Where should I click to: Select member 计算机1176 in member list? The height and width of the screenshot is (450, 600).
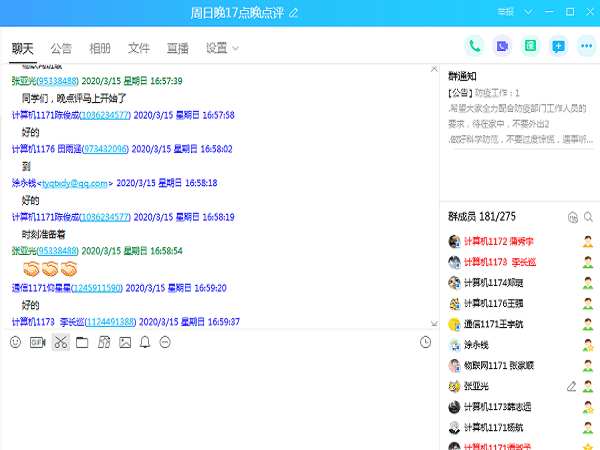click(x=520, y=303)
